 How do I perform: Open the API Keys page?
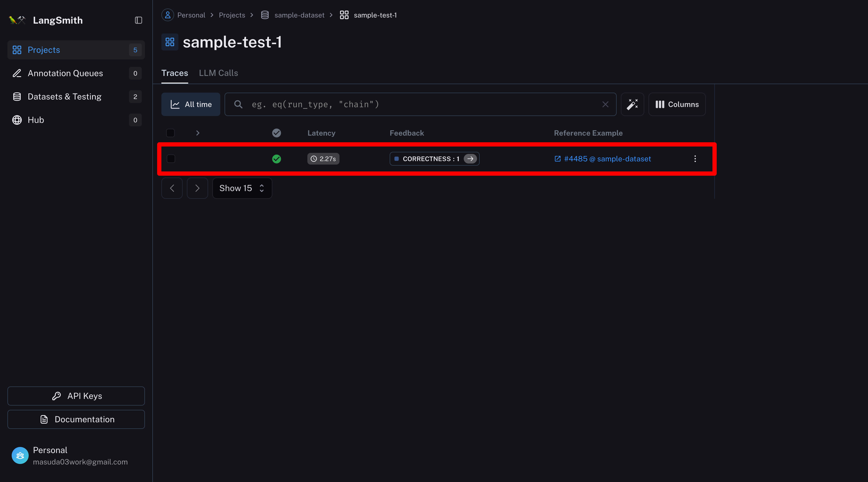pyautogui.click(x=76, y=396)
